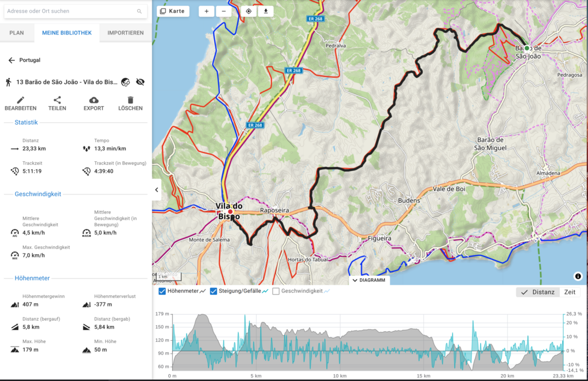Click the Teilen share icon
Image resolution: width=588 pixels, height=381 pixels.
[57, 100]
